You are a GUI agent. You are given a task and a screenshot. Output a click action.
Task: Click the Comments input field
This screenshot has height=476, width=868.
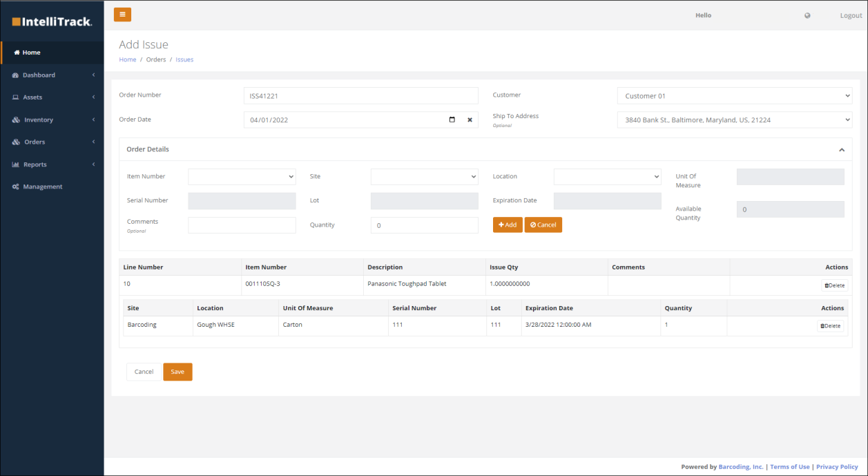tap(242, 225)
